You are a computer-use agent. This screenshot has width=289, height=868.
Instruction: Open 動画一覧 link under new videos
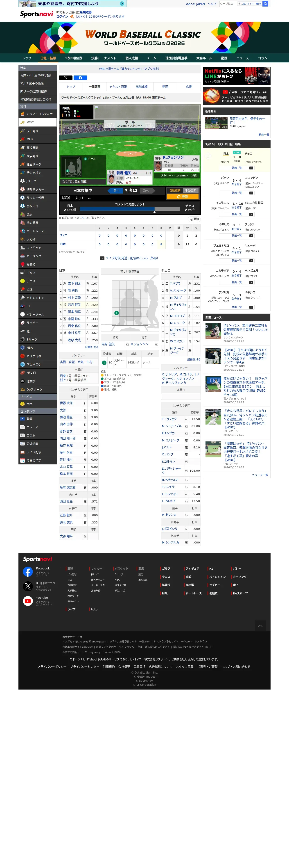pos(264,135)
